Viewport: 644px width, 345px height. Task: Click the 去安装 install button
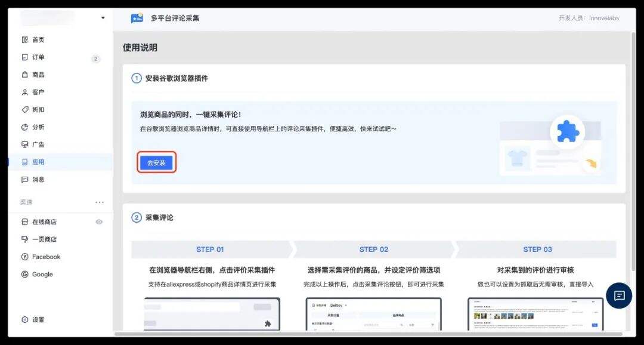pyautogui.click(x=156, y=162)
